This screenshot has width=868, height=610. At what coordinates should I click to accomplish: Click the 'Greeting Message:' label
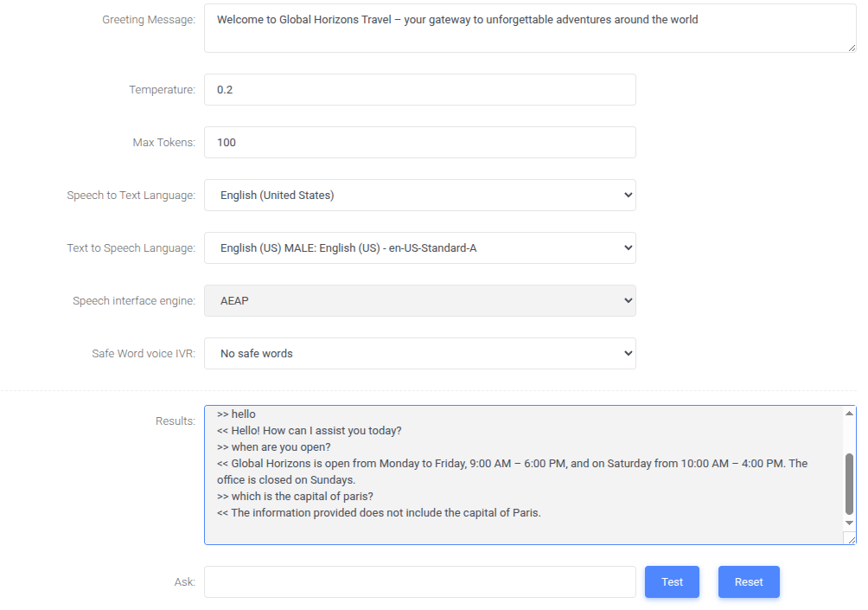[x=149, y=20]
